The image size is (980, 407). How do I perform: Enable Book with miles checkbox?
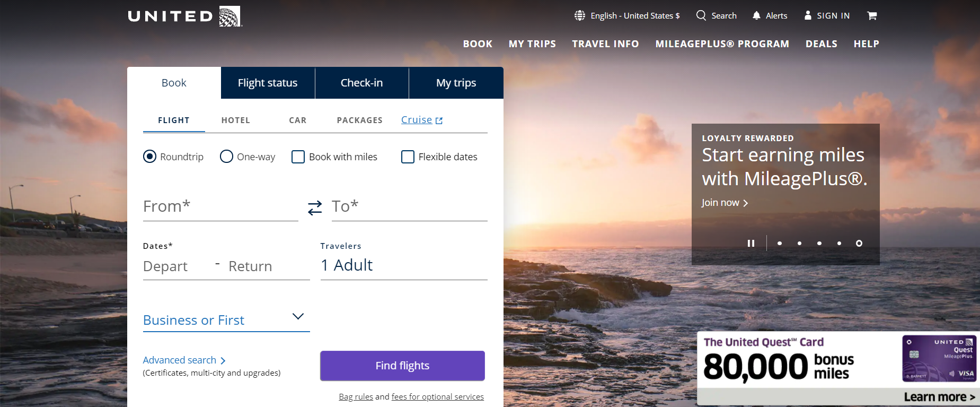tap(298, 157)
